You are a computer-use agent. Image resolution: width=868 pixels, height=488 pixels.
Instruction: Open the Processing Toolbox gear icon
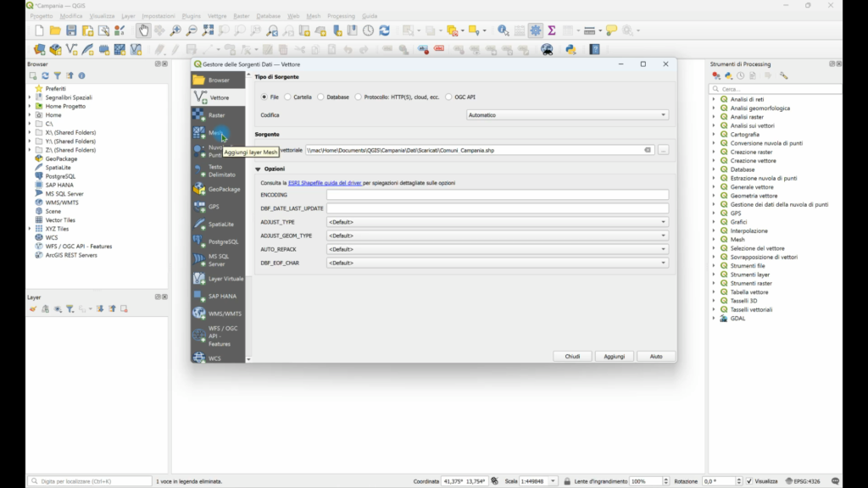[x=536, y=31]
